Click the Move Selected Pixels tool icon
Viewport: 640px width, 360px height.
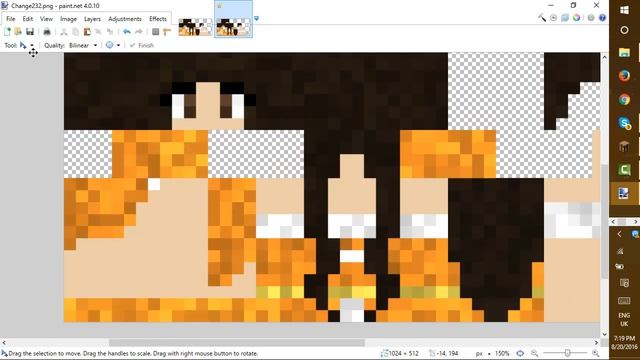23,45
